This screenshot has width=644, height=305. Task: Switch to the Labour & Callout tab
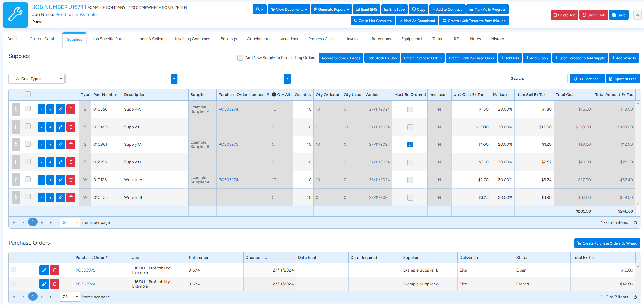pos(150,39)
